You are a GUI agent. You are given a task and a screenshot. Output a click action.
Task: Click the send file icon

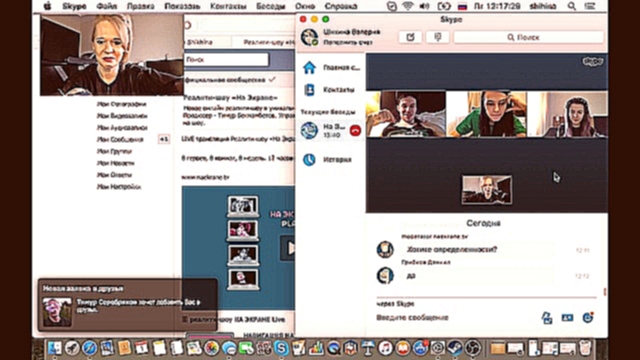point(547,318)
